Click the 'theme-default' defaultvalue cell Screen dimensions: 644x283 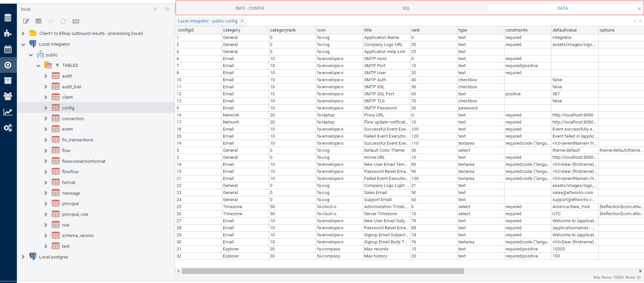(x=575, y=150)
